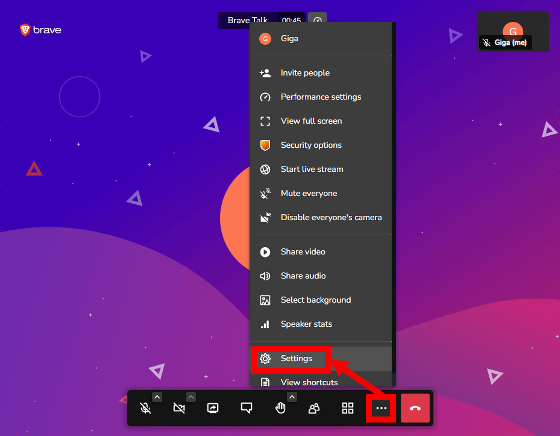Click the orange security shield icon
This screenshot has height=436, width=560.
[265, 145]
